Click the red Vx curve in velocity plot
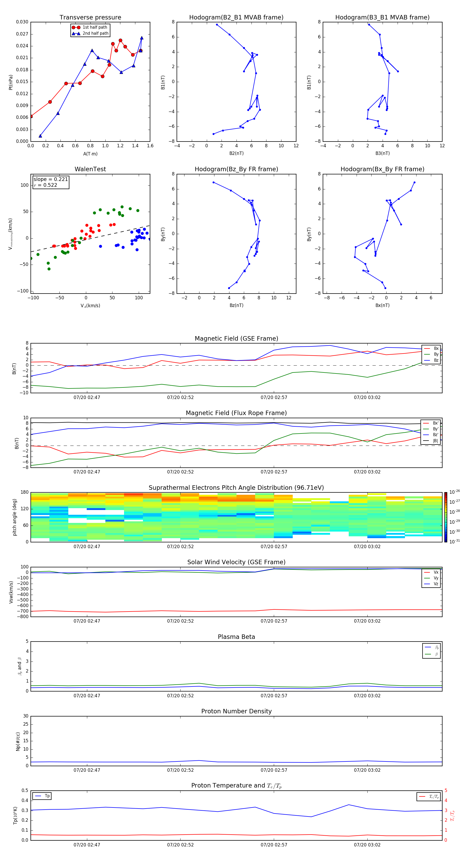 236,610
